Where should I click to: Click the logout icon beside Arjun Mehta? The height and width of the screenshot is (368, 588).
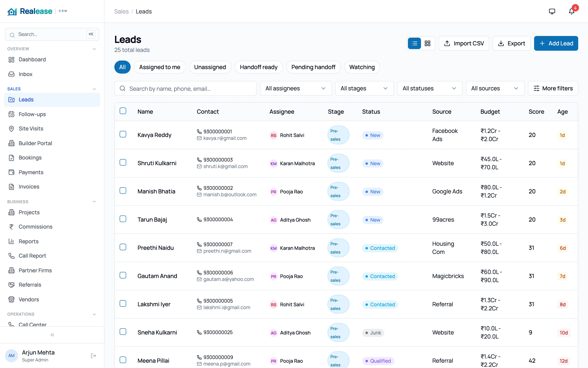(93, 356)
